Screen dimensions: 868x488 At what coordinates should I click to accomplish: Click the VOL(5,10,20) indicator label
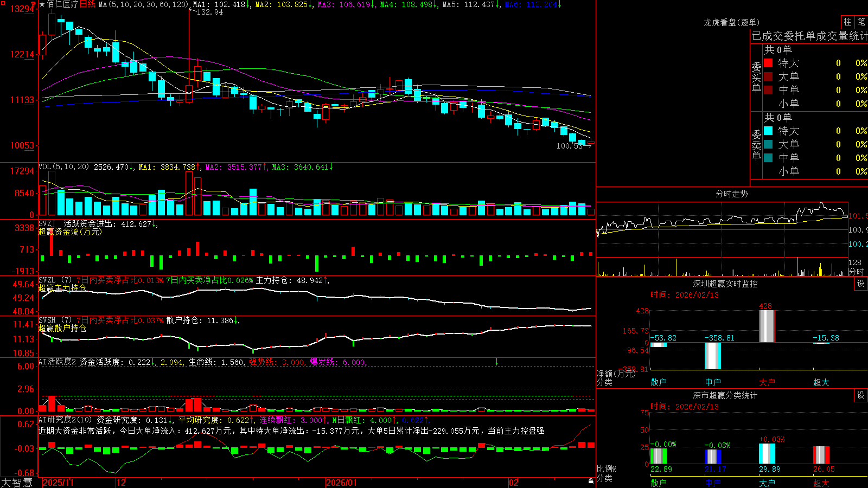[x=63, y=167]
